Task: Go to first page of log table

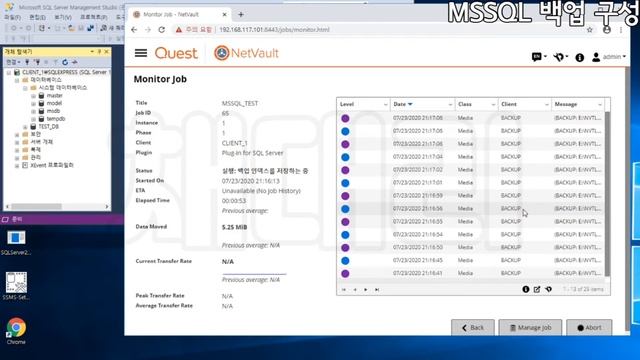Action: [344, 289]
